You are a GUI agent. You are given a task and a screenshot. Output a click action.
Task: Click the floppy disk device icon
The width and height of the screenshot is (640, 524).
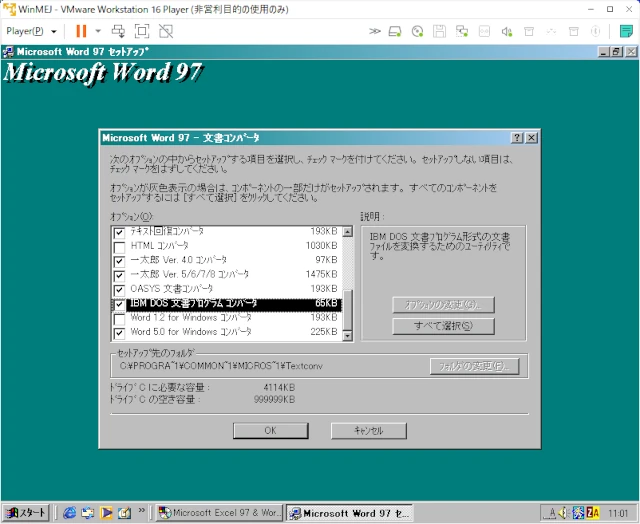point(439,31)
